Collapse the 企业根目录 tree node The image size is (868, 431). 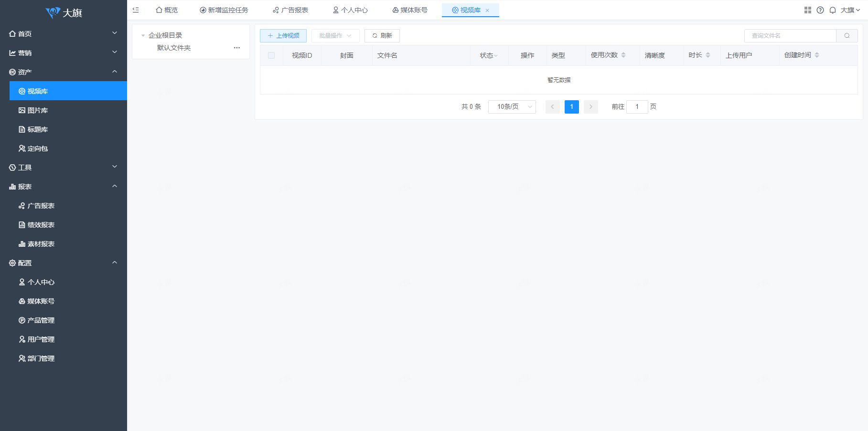point(143,36)
